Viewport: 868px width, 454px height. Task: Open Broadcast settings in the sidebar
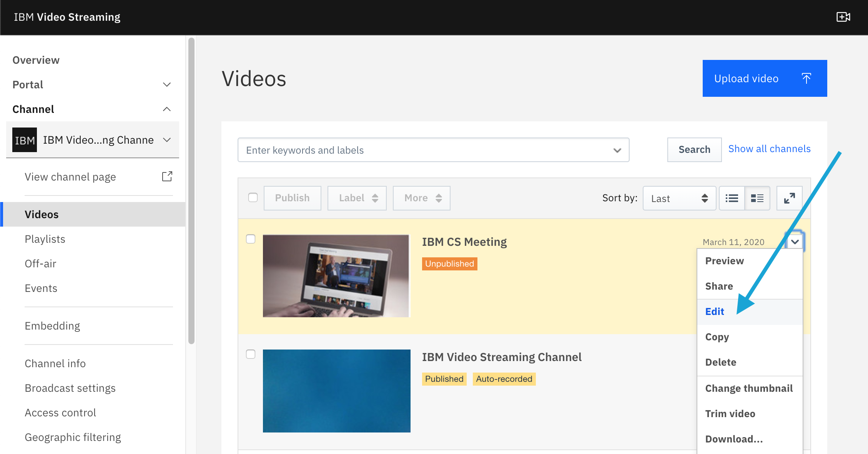pos(70,388)
